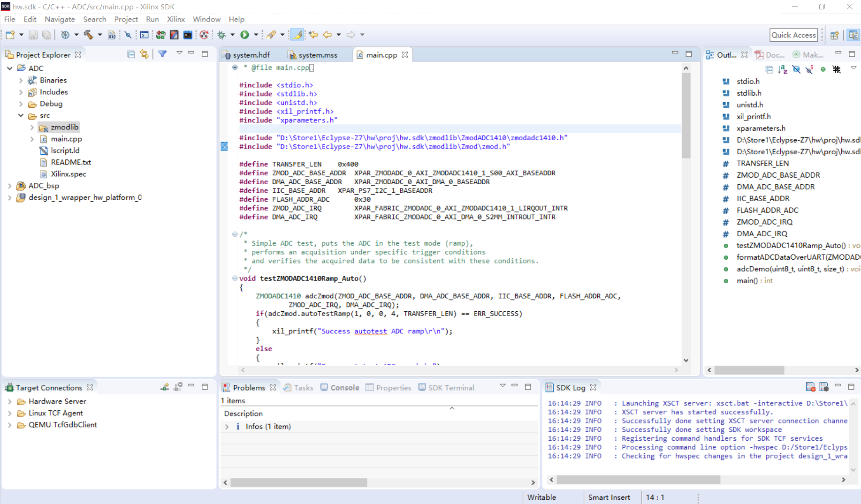Screen dimensions: 861x504
Task: Click the Quick Access field
Action: 794,35
